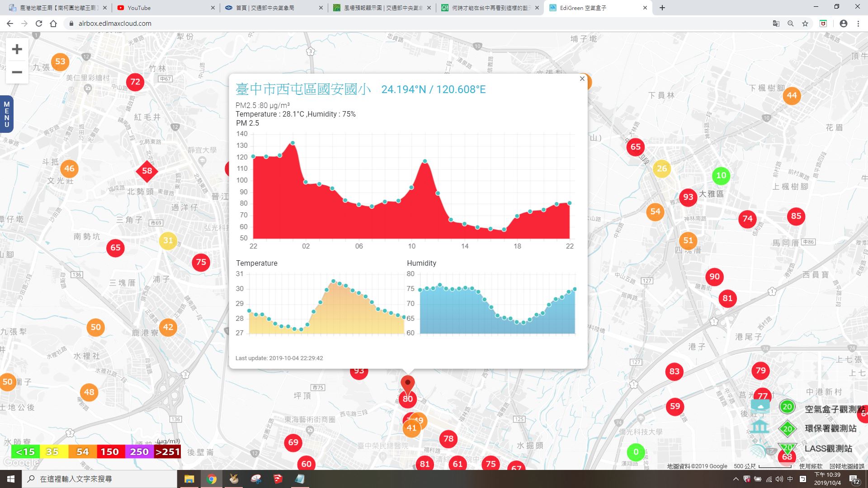Open Chrome from the taskbar
This screenshot has width=868, height=488.
click(212, 479)
